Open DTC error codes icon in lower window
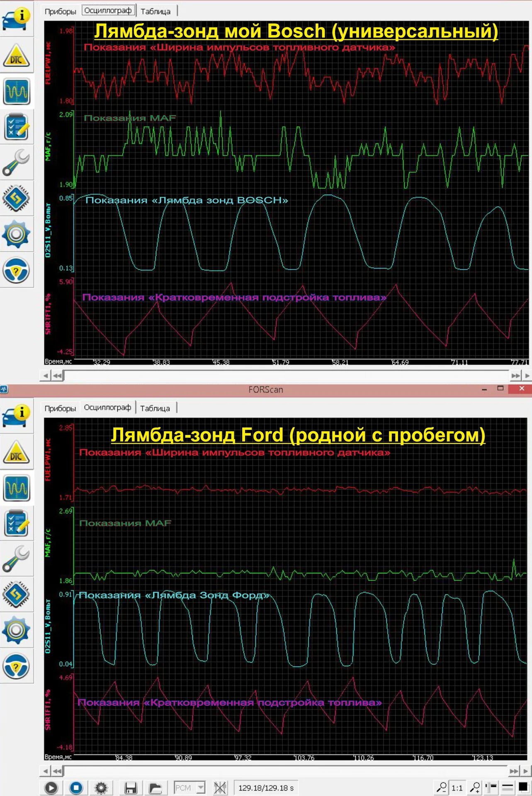 pyautogui.click(x=17, y=452)
